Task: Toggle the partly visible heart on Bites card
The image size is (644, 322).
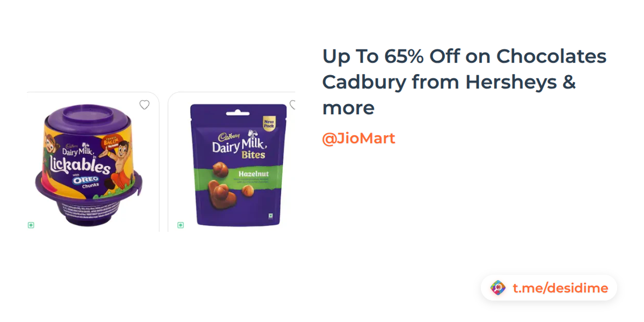Action: pyautogui.click(x=292, y=105)
